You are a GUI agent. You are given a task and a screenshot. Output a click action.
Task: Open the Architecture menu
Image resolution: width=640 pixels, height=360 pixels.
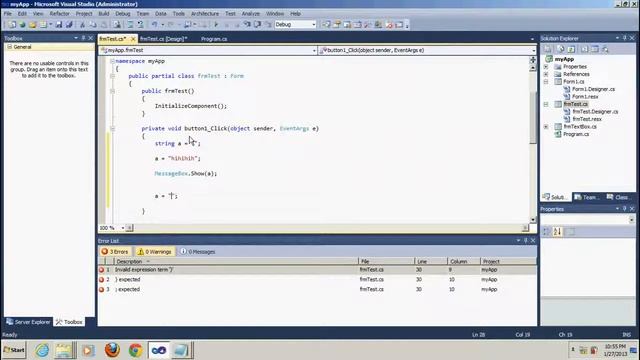pos(205,13)
